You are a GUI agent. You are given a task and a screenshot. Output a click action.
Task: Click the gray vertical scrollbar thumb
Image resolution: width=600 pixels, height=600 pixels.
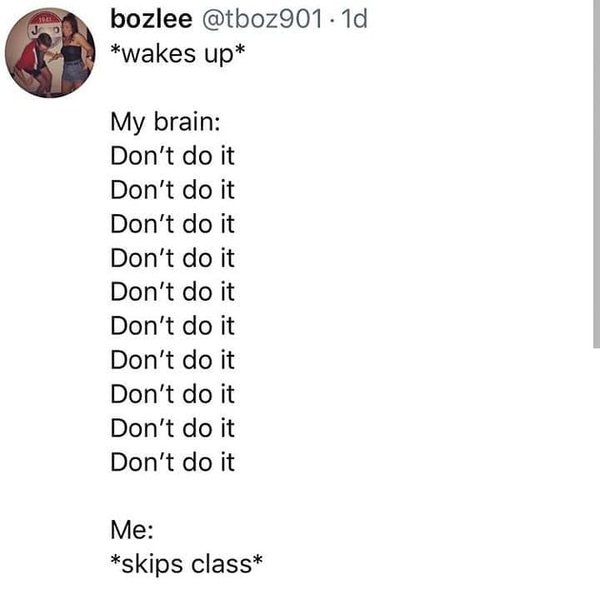click(x=596, y=174)
